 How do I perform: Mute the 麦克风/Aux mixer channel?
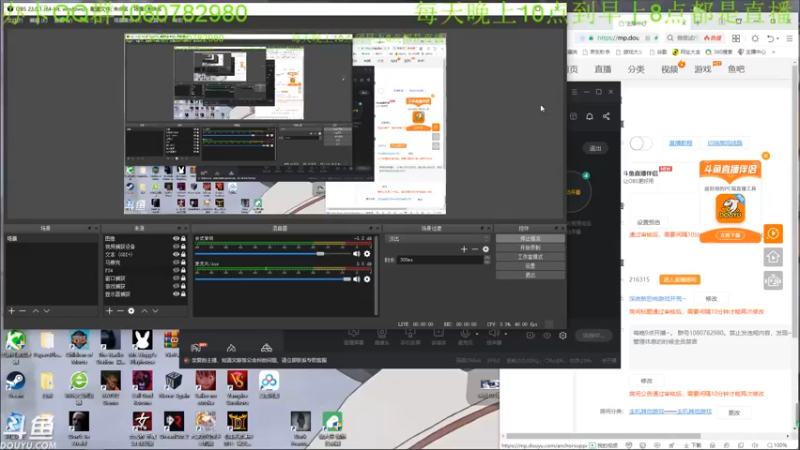pos(356,279)
